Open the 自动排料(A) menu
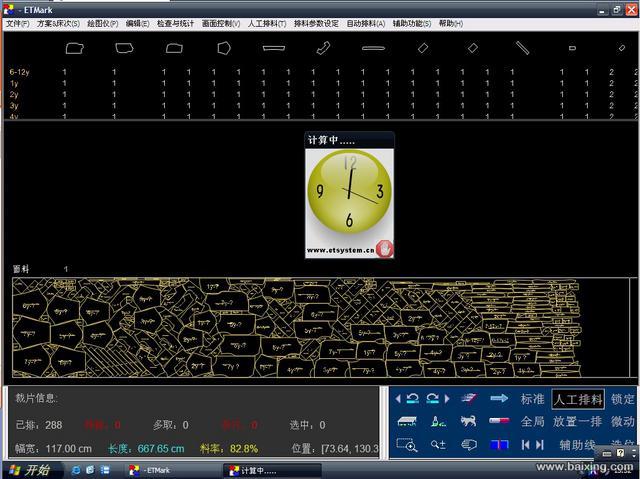 click(x=366, y=23)
